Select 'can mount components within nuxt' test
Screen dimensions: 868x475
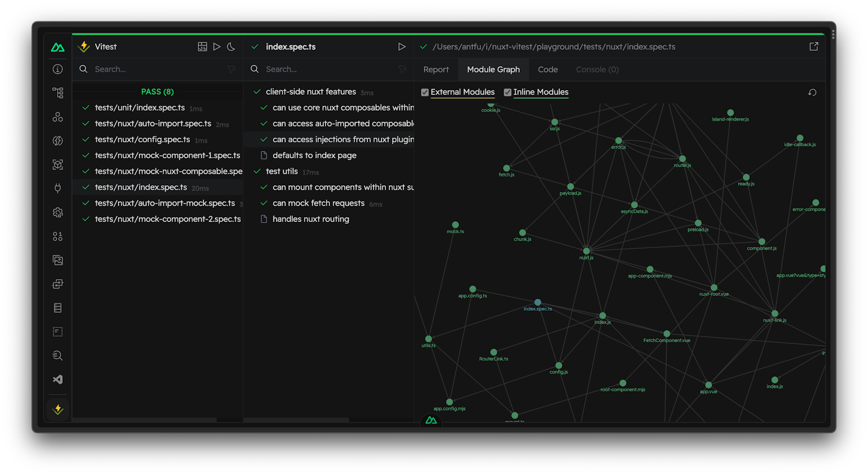tap(329, 187)
